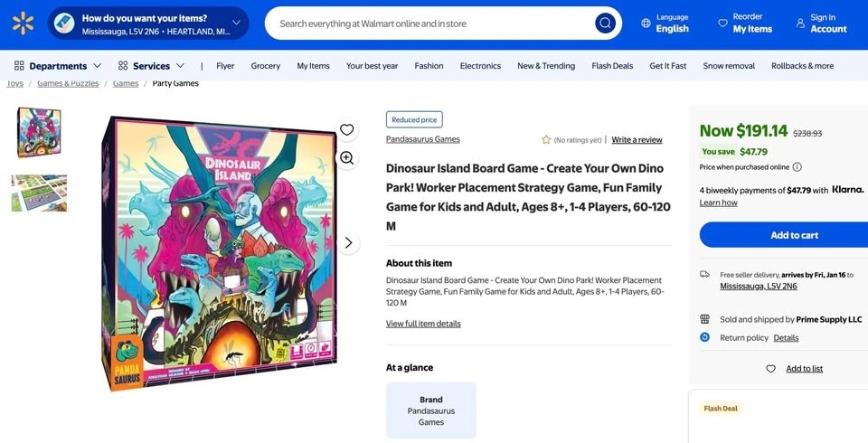Image resolution: width=868 pixels, height=443 pixels.
Task: Click the Reorder My Items heart icon
Action: pos(722,24)
